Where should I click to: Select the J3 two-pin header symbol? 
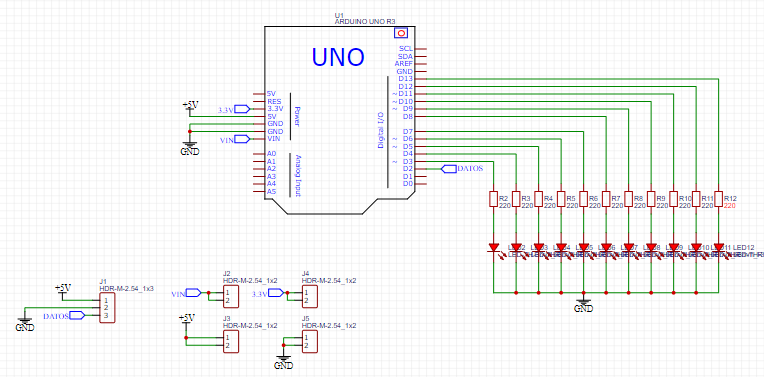point(230,341)
